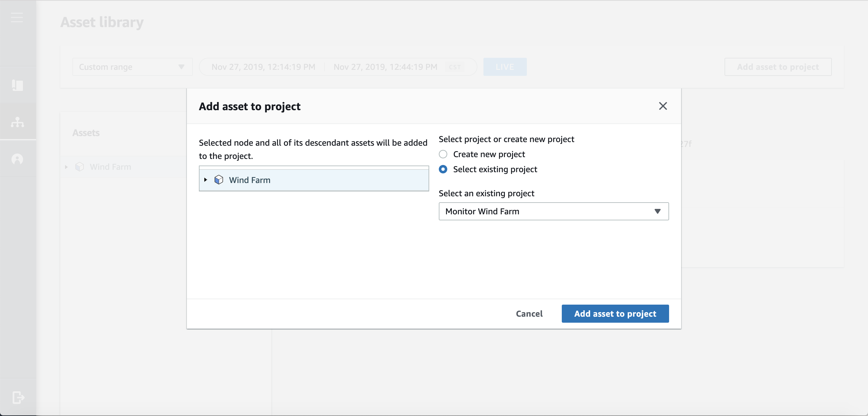Open the Custom range dropdown
The image size is (868, 416).
[x=132, y=67]
